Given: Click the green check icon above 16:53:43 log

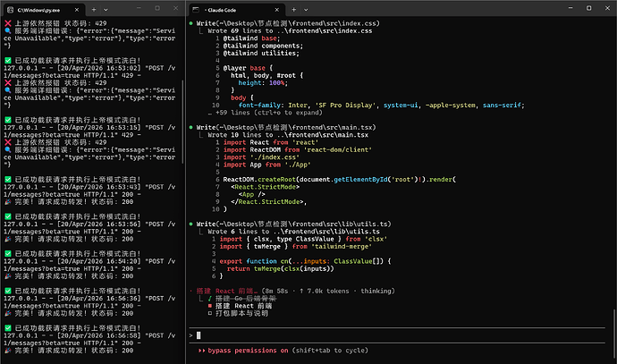Looking at the screenshot, I should pos(8,180).
